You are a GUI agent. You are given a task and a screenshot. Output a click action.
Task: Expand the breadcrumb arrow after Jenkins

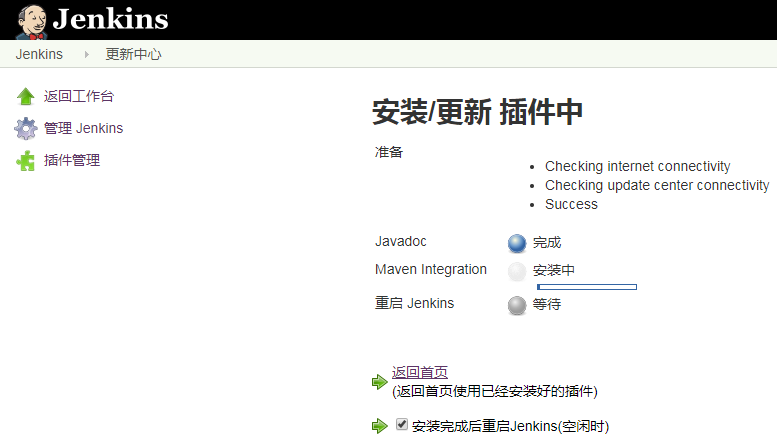pos(87,54)
